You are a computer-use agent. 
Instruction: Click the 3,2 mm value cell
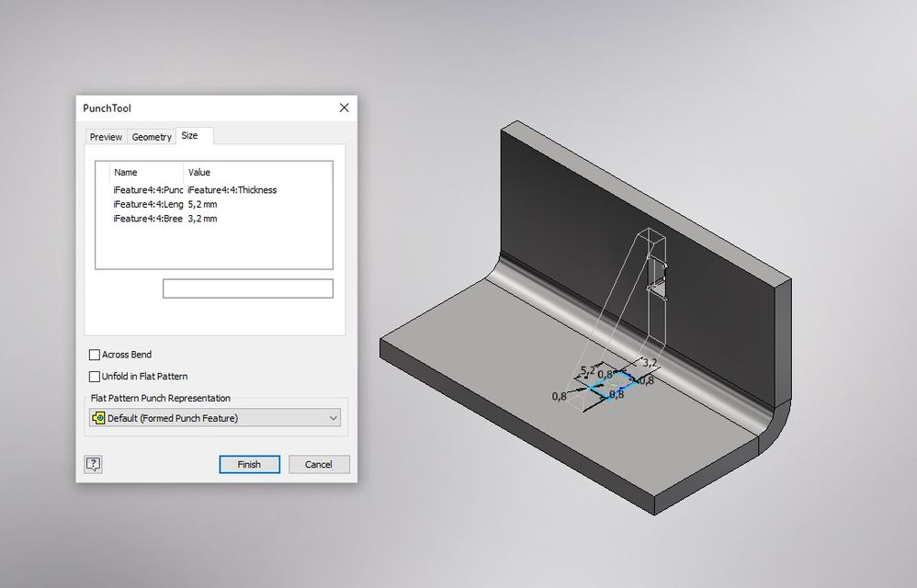click(x=202, y=219)
